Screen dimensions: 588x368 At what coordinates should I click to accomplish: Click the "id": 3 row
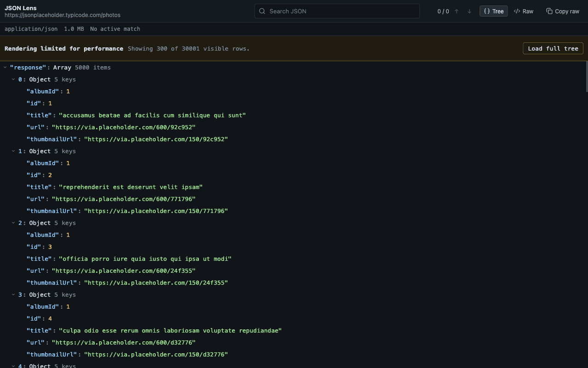[294, 247]
